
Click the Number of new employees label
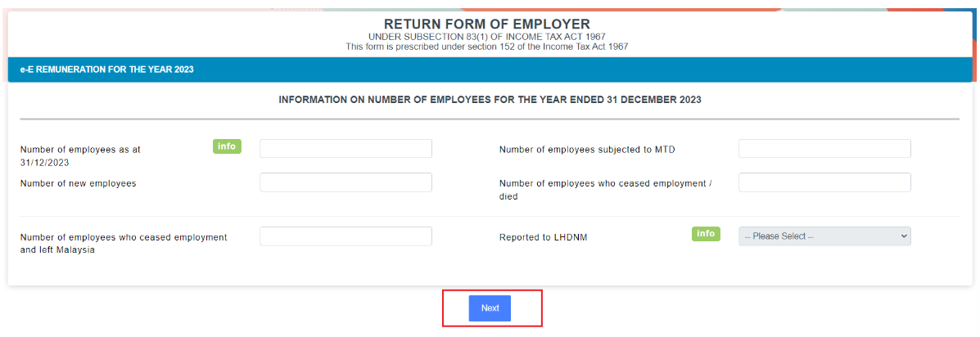(x=78, y=183)
